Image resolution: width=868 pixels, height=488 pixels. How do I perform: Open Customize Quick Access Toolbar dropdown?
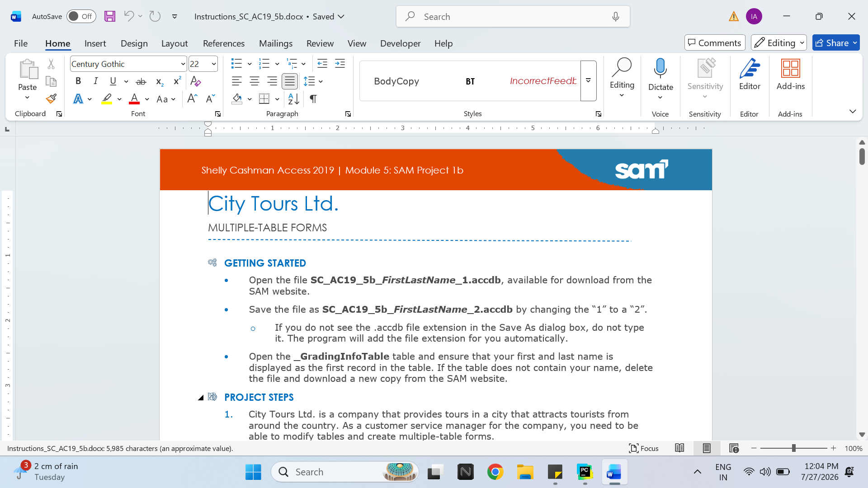pos(175,17)
